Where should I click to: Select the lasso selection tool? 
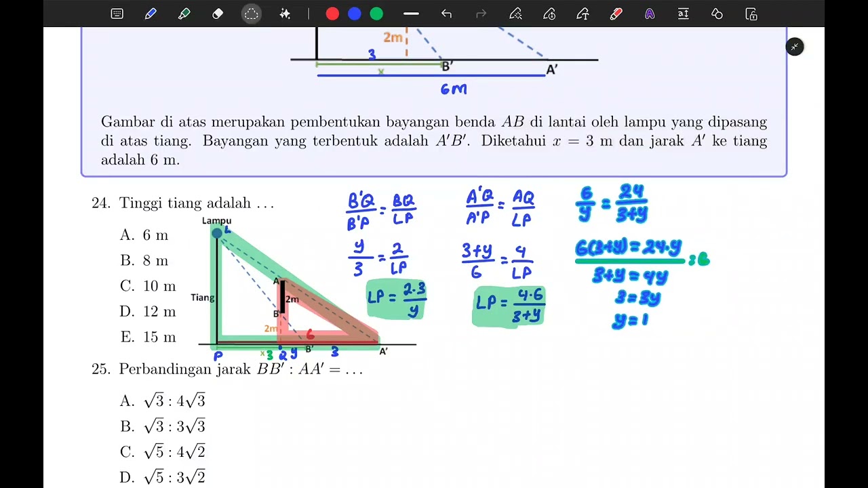(x=252, y=14)
